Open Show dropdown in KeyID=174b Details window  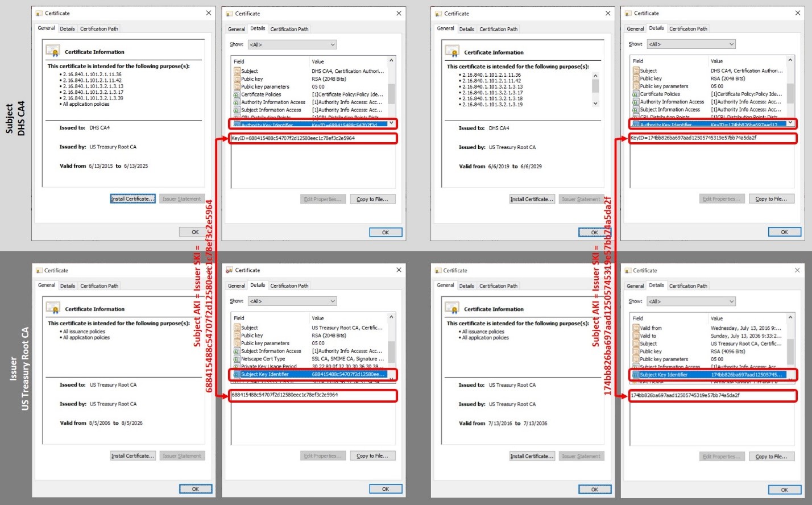[x=691, y=44]
